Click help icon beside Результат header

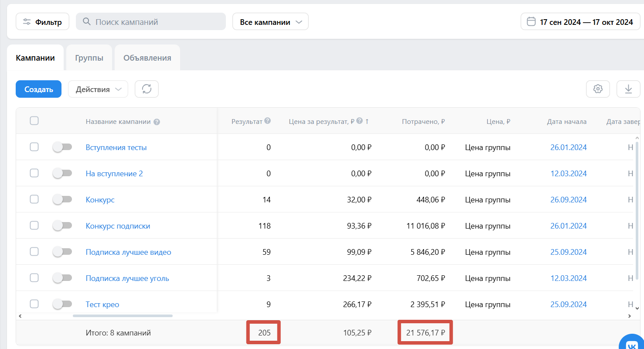(x=268, y=121)
